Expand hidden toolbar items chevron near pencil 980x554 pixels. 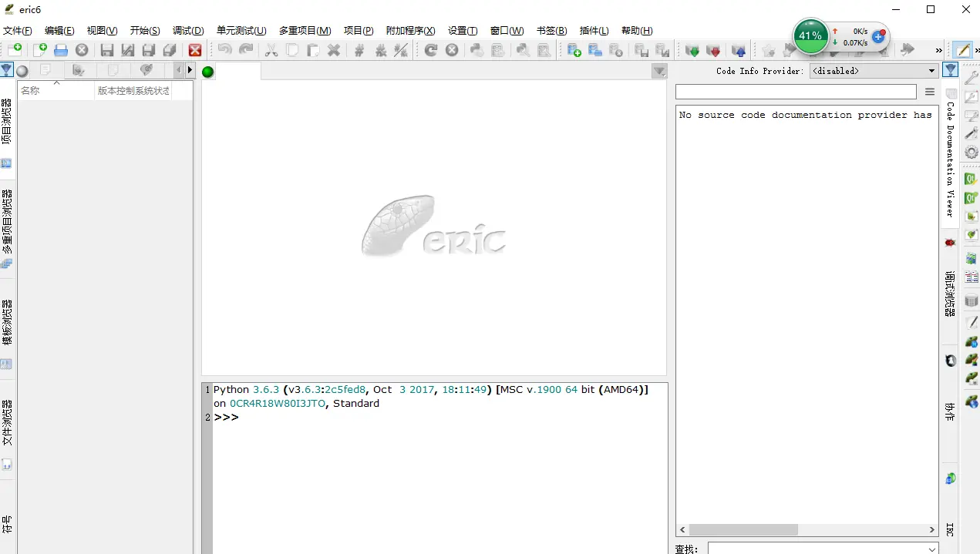click(939, 50)
